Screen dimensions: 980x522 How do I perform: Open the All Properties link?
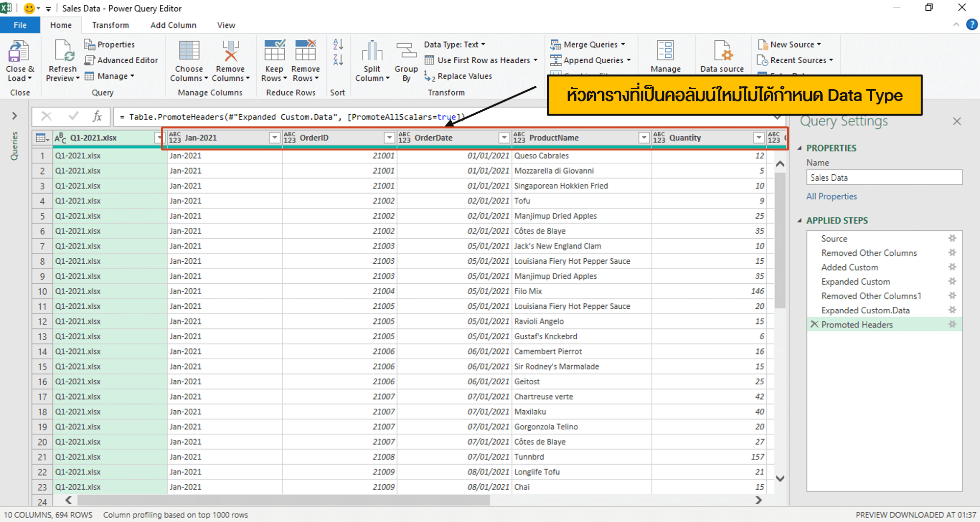click(x=831, y=196)
